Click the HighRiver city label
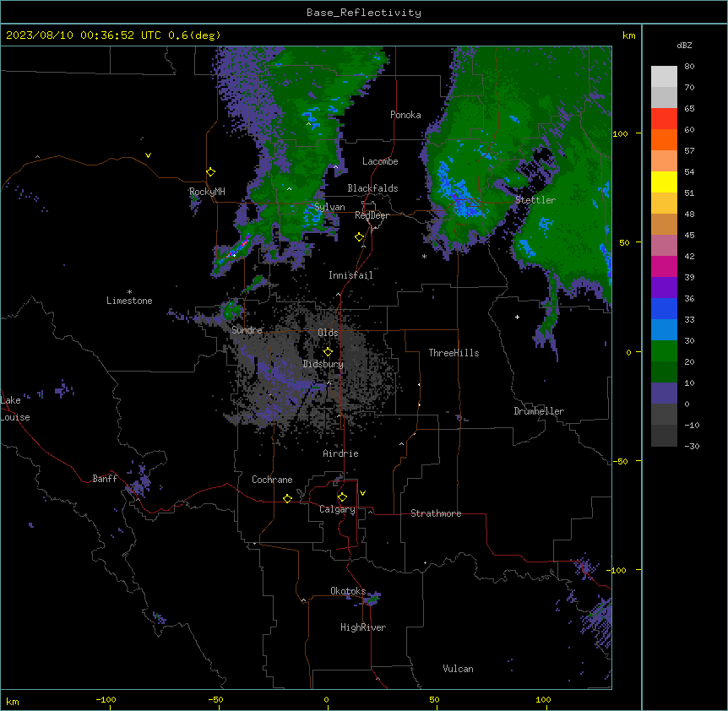 363,627
